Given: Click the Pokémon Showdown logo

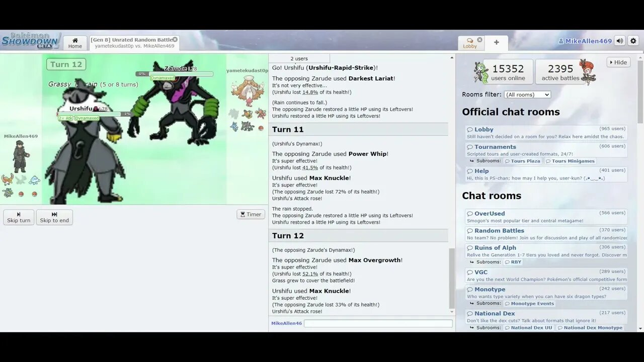Looking at the screenshot, I should point(30,40).
